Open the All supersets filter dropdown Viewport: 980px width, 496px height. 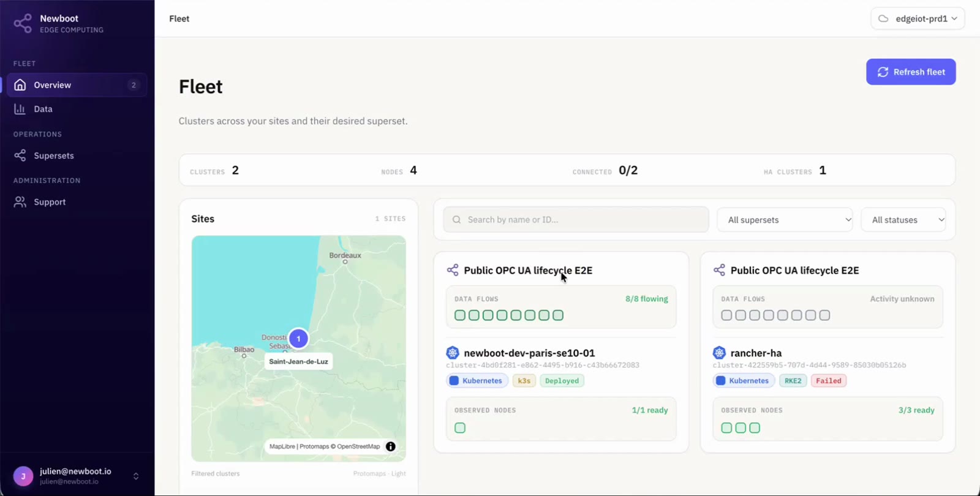785,220
